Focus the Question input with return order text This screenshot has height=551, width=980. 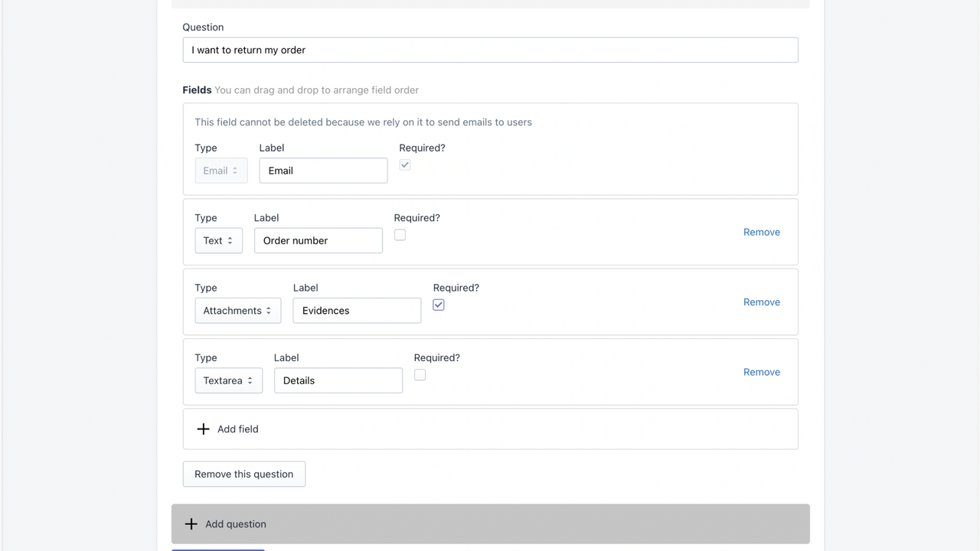[490, 50]
